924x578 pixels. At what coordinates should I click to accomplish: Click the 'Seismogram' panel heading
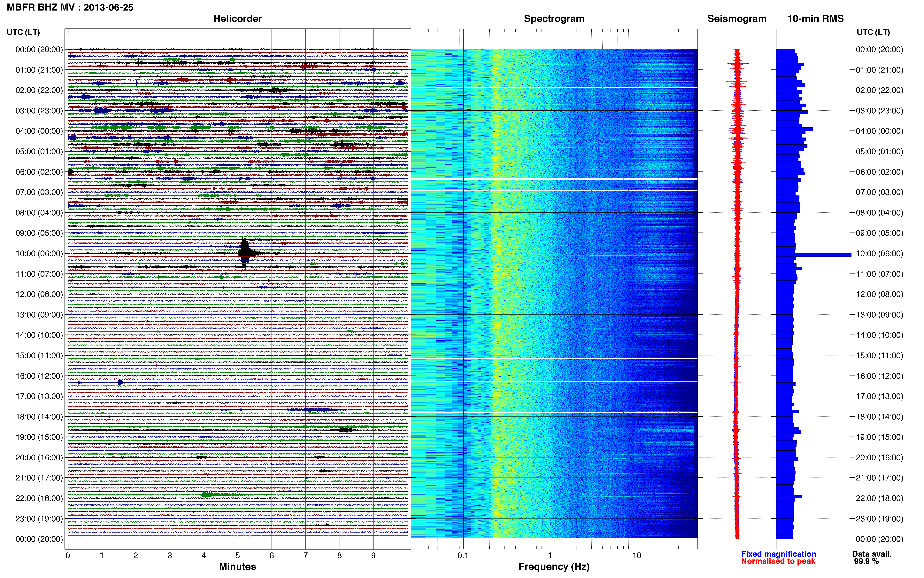click(737, 19)
